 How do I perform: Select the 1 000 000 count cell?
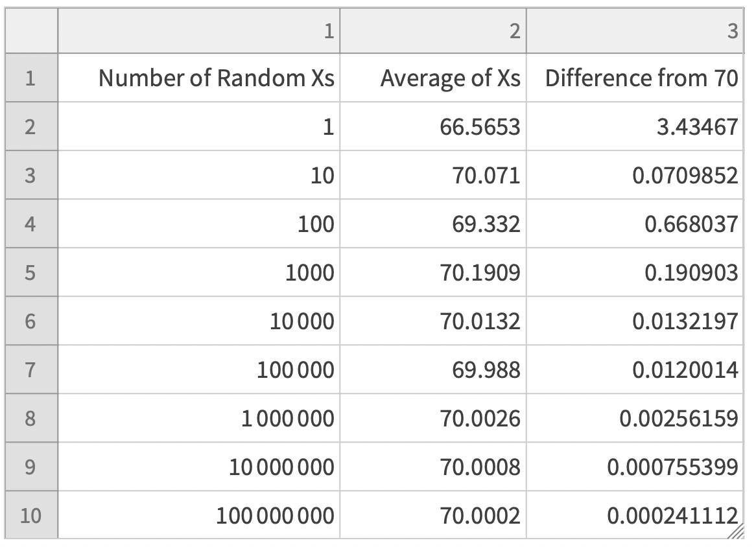click(x=288, y=418)
